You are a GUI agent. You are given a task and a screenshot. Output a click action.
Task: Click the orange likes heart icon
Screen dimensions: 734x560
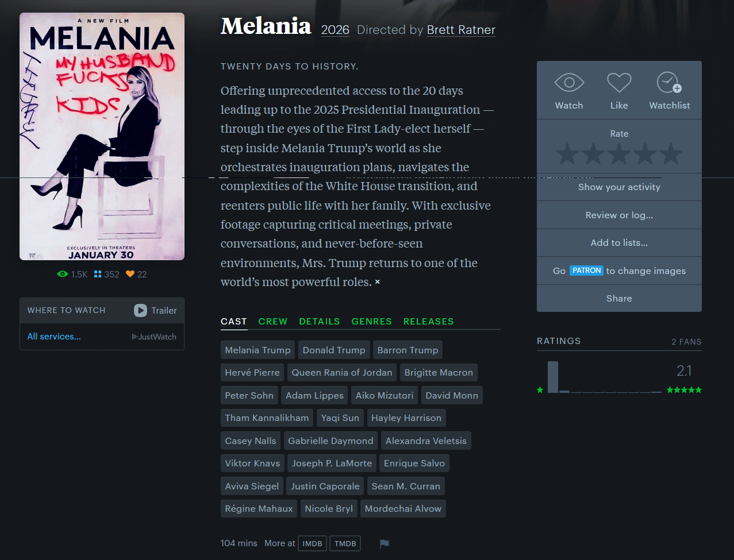click(x=130, y=275)
